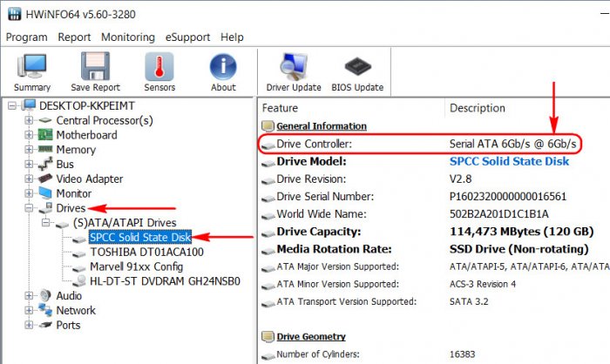Click the Save Report floppy icon

click(95, 66)
